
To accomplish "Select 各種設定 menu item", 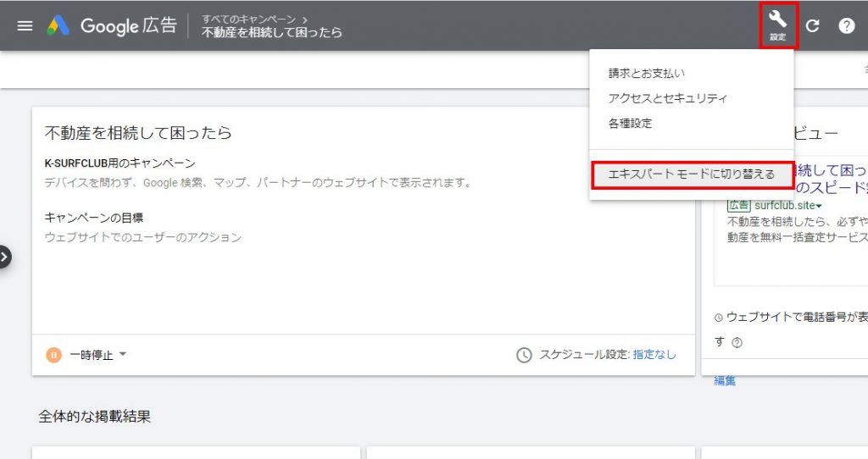I will pyautogui.click(x=630, y=124).
